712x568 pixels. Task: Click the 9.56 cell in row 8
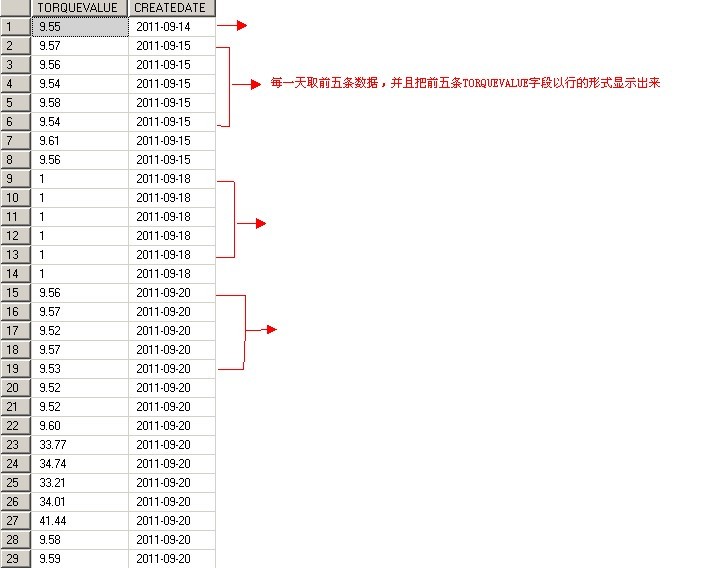click(x=80, y=160)
